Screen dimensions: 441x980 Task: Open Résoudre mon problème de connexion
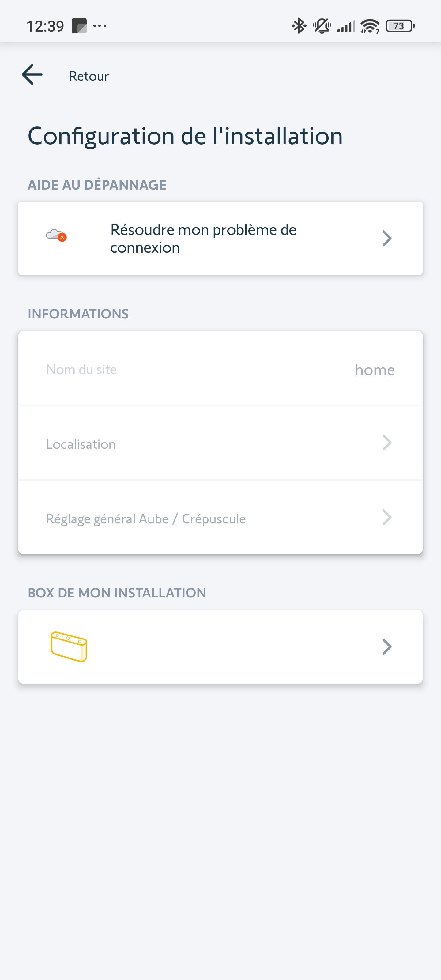point(203,239)
